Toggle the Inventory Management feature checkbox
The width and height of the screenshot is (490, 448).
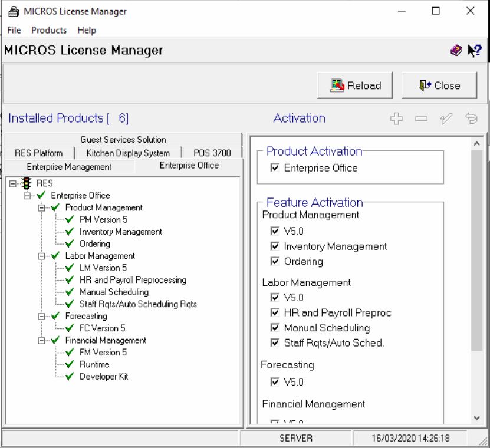[275, 246]
